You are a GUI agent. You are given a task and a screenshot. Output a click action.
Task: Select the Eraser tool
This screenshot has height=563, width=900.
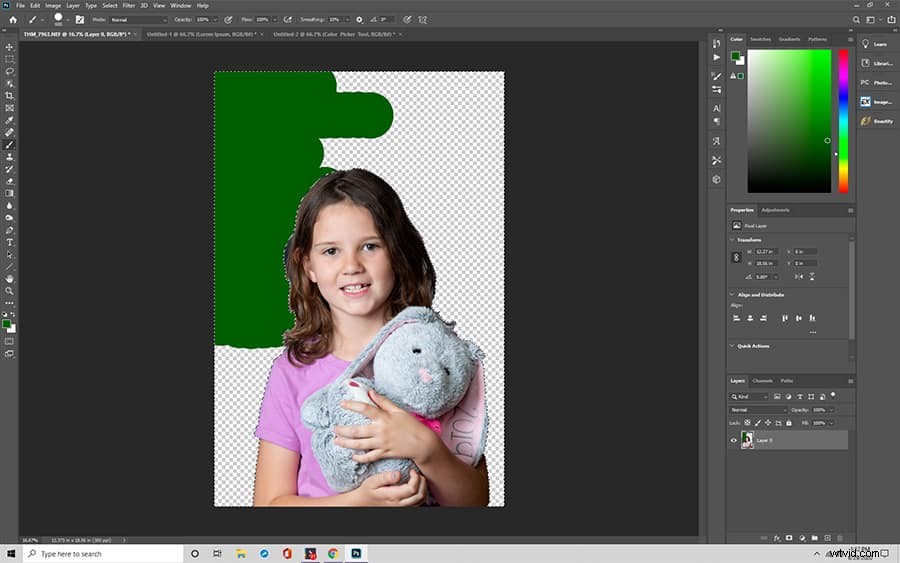pyautogui.click(x=9, y=181)
